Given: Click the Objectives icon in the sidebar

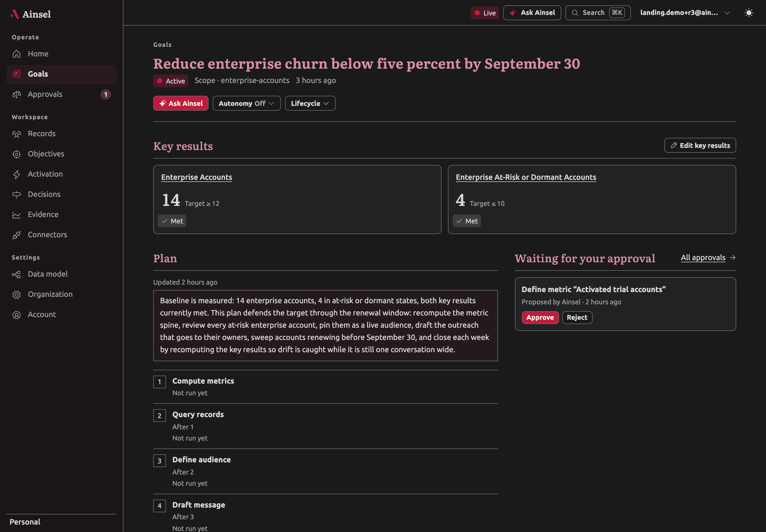Looking at the screenshot, I should [17, 154].
